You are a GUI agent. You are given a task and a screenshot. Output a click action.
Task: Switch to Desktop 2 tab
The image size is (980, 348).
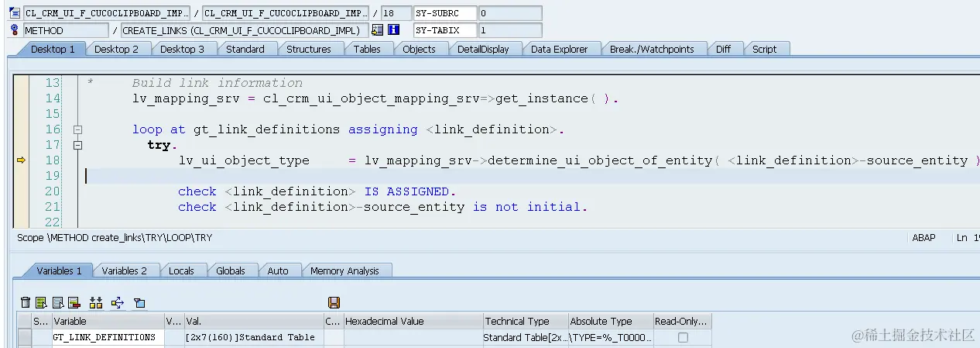coord(117,49)
